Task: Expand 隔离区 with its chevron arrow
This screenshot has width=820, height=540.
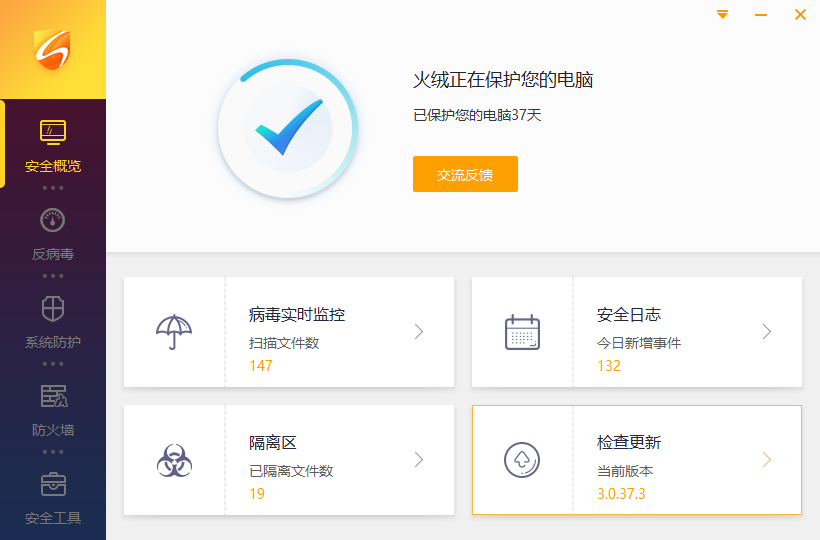Action: point(419,460)
